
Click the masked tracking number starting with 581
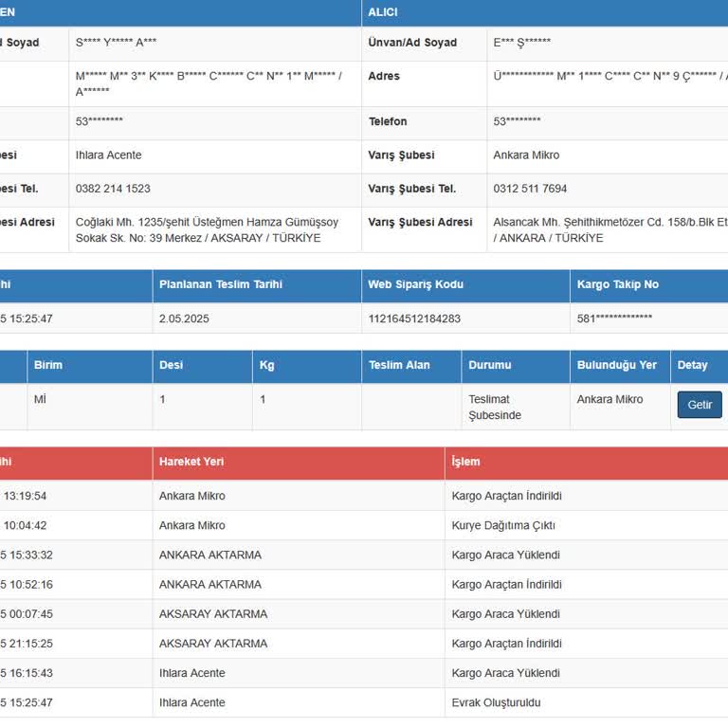tap(614, 318)
